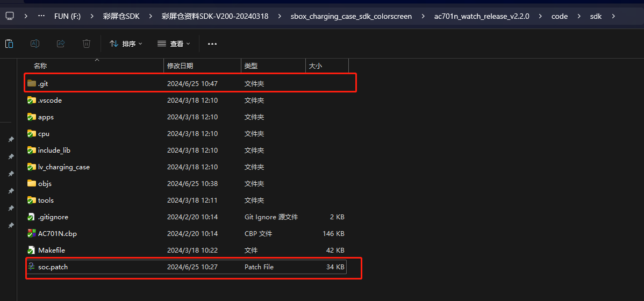
Task: Select the .vscode folder name
Action: click(49, 100)
